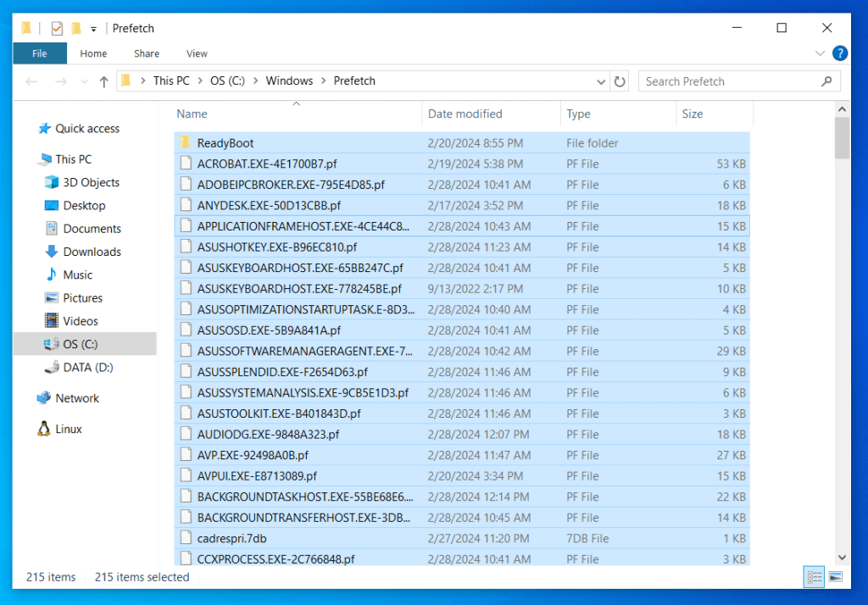Screen dimensions: 868x605
Task: Switch to the Share ribbon tab
Action: pos(147,53)
